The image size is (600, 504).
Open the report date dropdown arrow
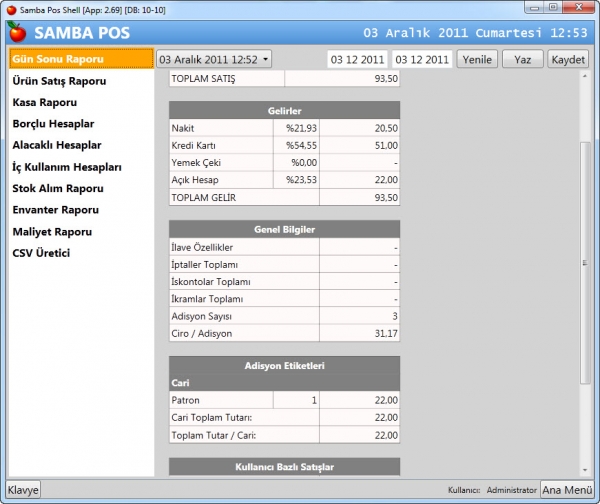[266, 60]
